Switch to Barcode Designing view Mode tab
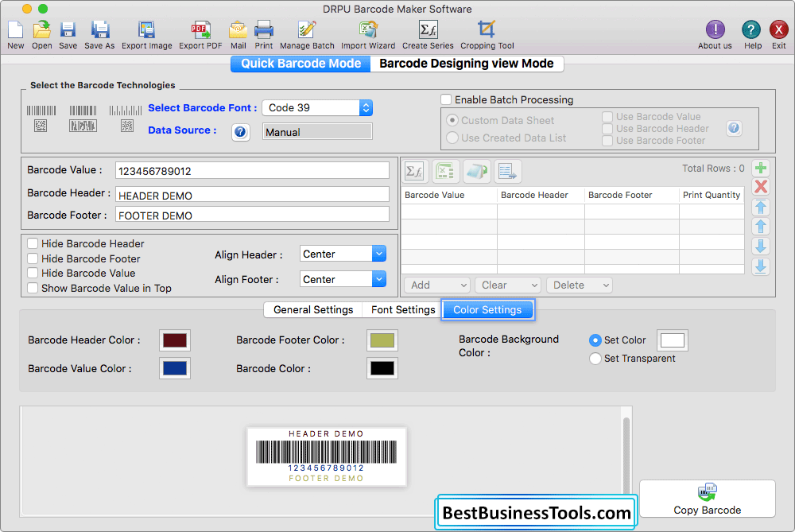 tap(467, 64)
